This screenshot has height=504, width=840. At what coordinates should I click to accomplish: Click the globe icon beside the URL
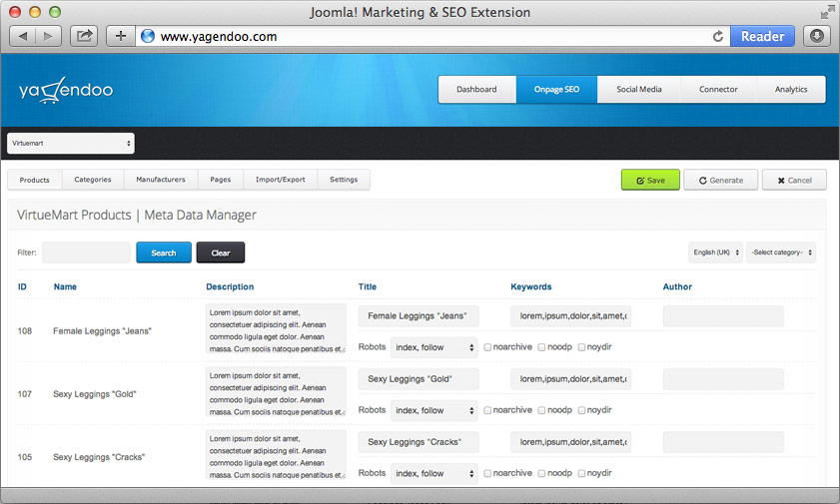tap(148, 36)
